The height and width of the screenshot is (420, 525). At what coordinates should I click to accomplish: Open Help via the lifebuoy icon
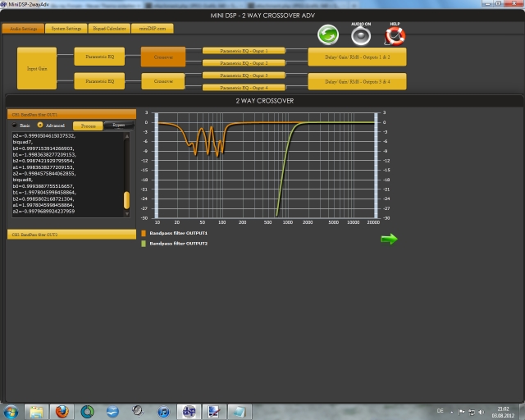[395, 36]
